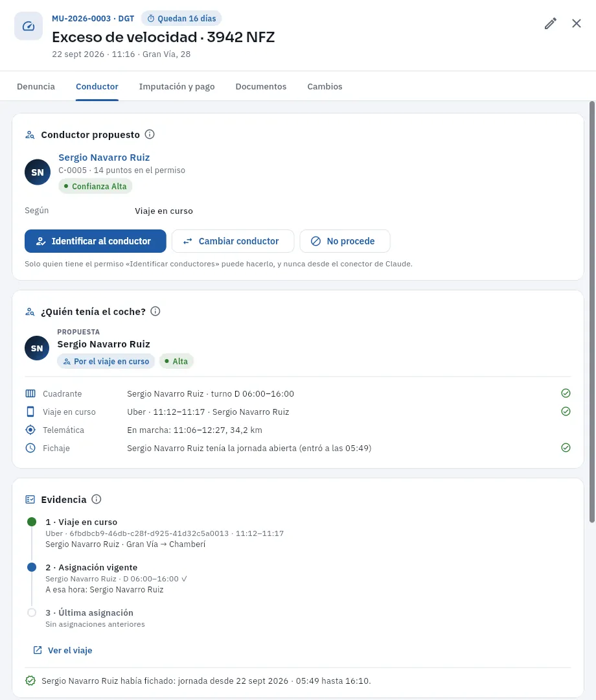Image resolution: width=596 pixels, height=700 pixels.
Task: Click the Fichaje clock icon
Action: pos(30,448)
